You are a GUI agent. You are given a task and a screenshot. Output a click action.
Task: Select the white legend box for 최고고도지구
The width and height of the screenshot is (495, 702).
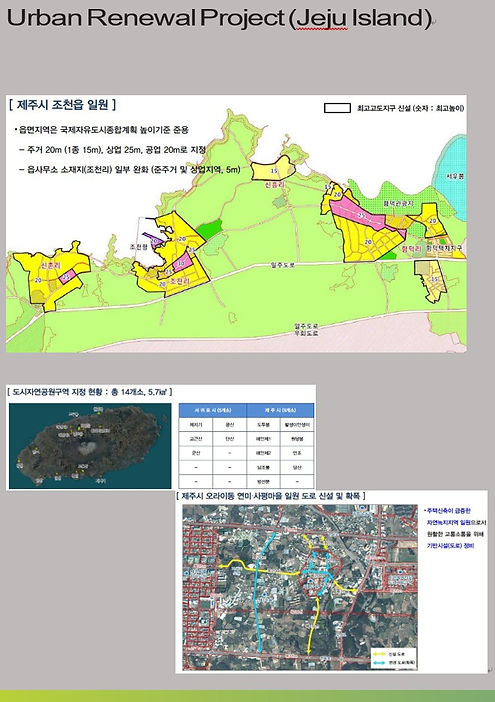click(337, 108)
